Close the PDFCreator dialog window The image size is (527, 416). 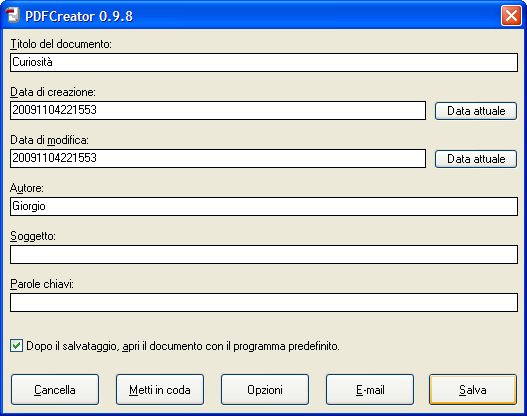511,15
